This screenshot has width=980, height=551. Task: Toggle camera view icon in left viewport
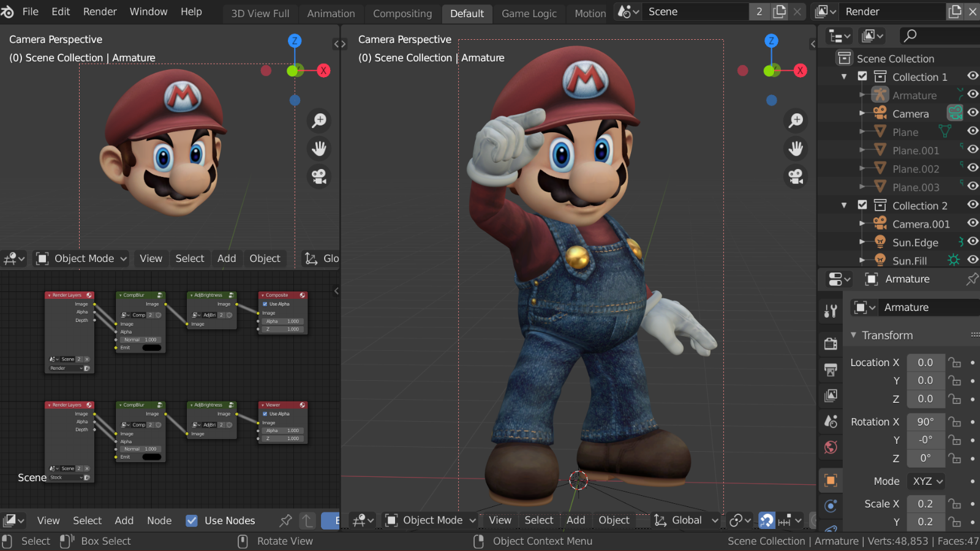pyautogui.click(x=319, y=176)
